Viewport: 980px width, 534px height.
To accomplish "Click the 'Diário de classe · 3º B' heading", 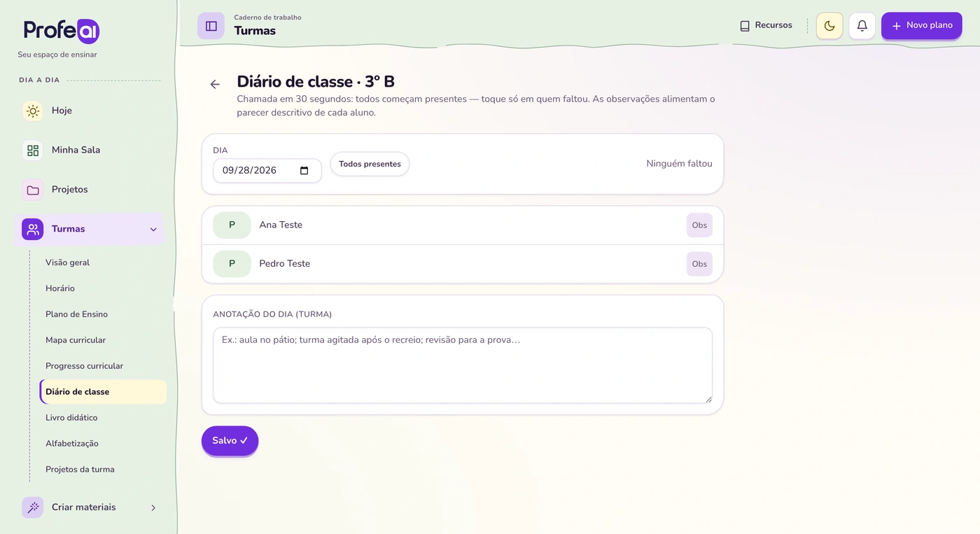I will 316,81.
